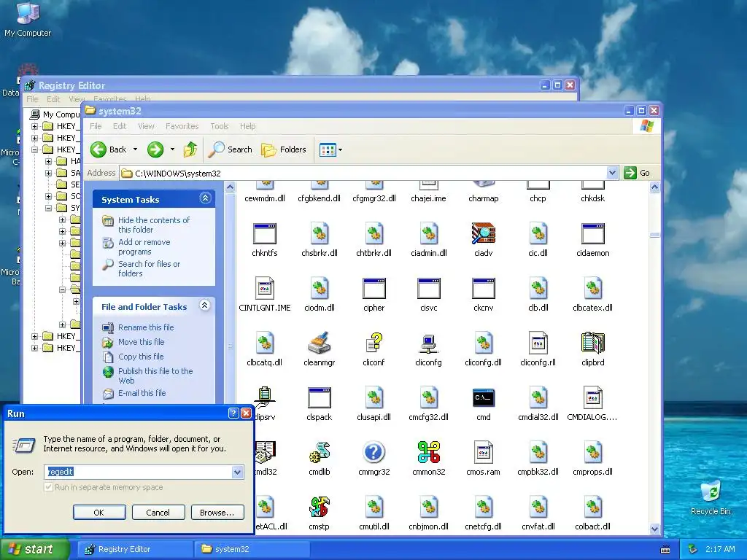Click the Open text field in Run
747x560 pixels.
click(x=138, y=472)
